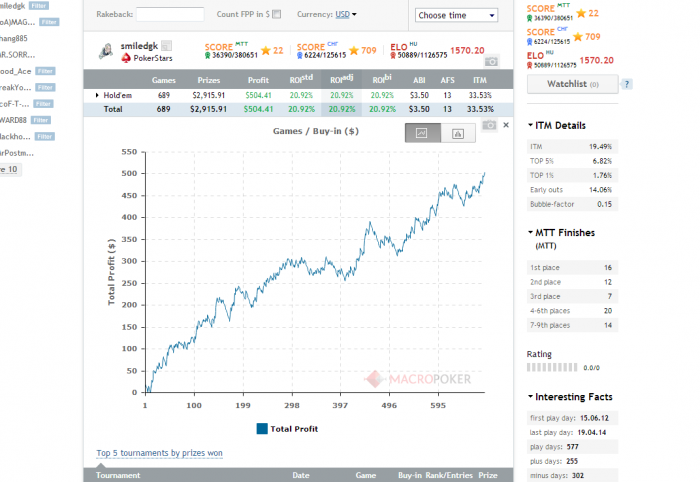Click the first play day value 15.06.12
Viewport: 700px width, 482px height.
click(x=594, y=418)
